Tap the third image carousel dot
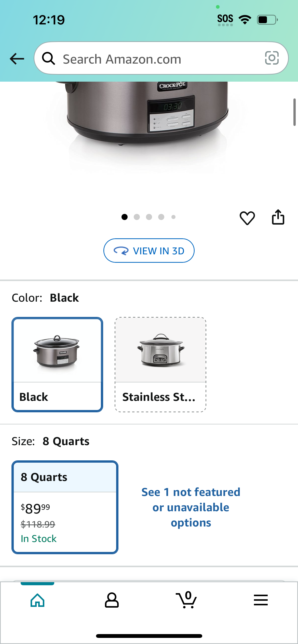Screen dimensions: 298x644 149,217
